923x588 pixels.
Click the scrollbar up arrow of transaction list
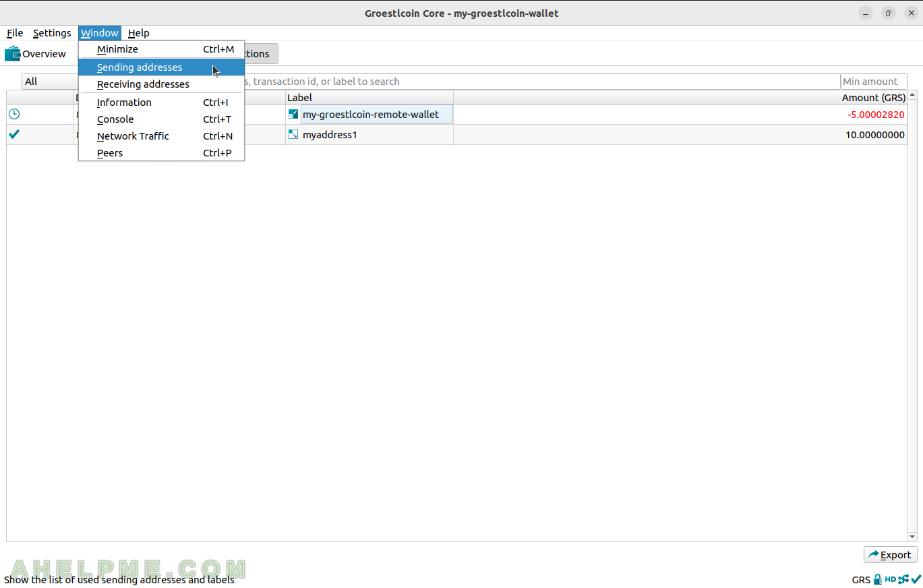[912, 96]
